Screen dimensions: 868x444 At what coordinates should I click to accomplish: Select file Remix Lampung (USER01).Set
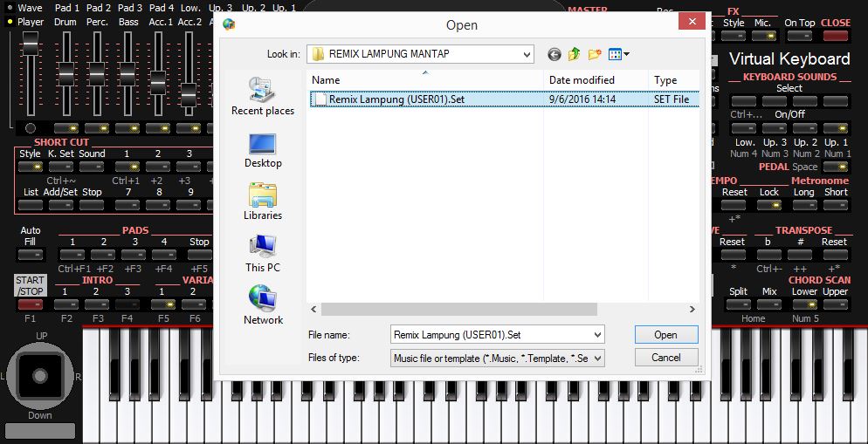point(504,99)
